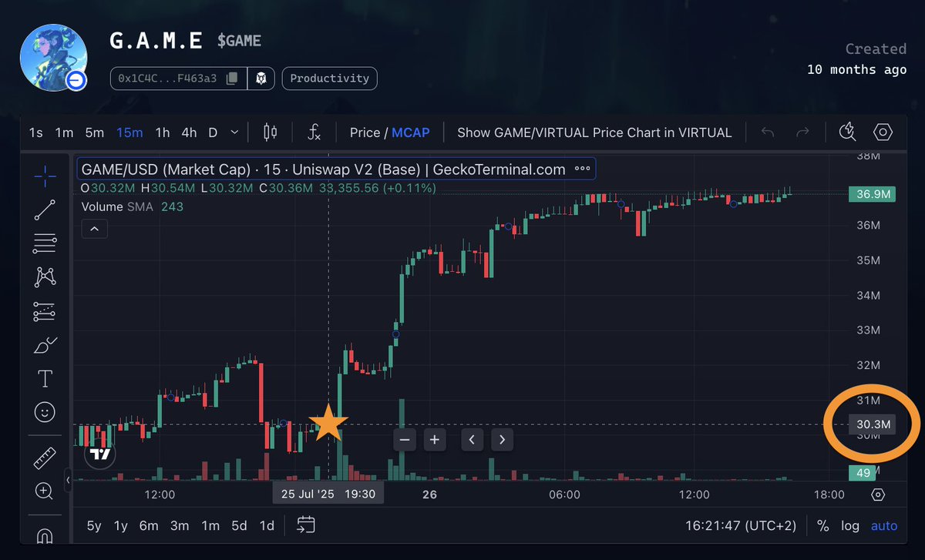Redo the last chart action
Viewport: 925px width, 560px height.
(802, 132)
